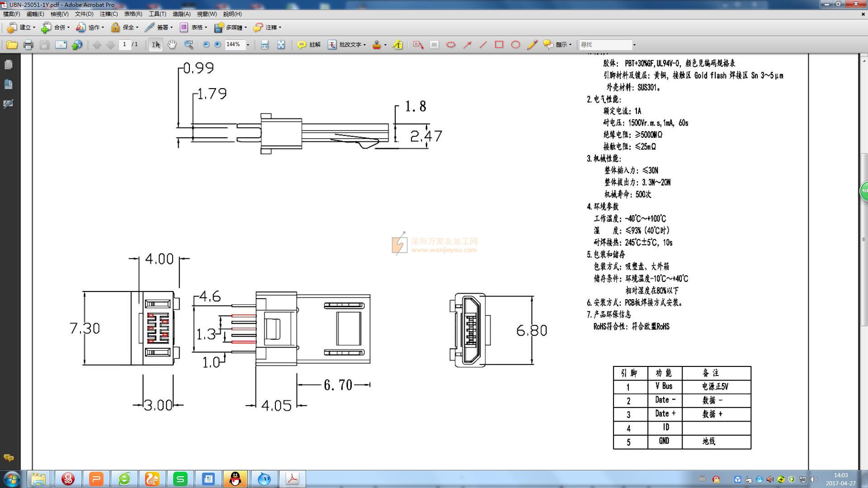Select the pencil freehand tool

[x=532, y=44]
